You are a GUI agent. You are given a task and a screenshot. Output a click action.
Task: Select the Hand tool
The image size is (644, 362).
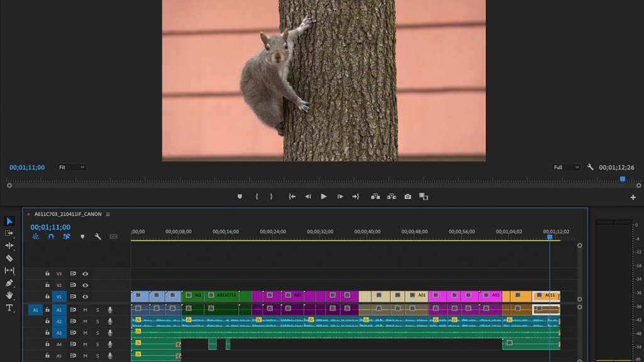coord(9,295)
